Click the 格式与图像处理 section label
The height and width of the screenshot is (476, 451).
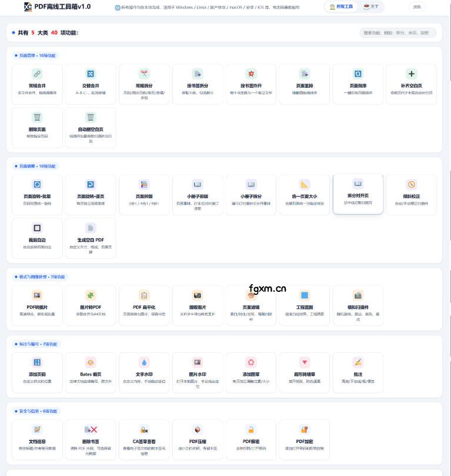(x=40, y=277)
